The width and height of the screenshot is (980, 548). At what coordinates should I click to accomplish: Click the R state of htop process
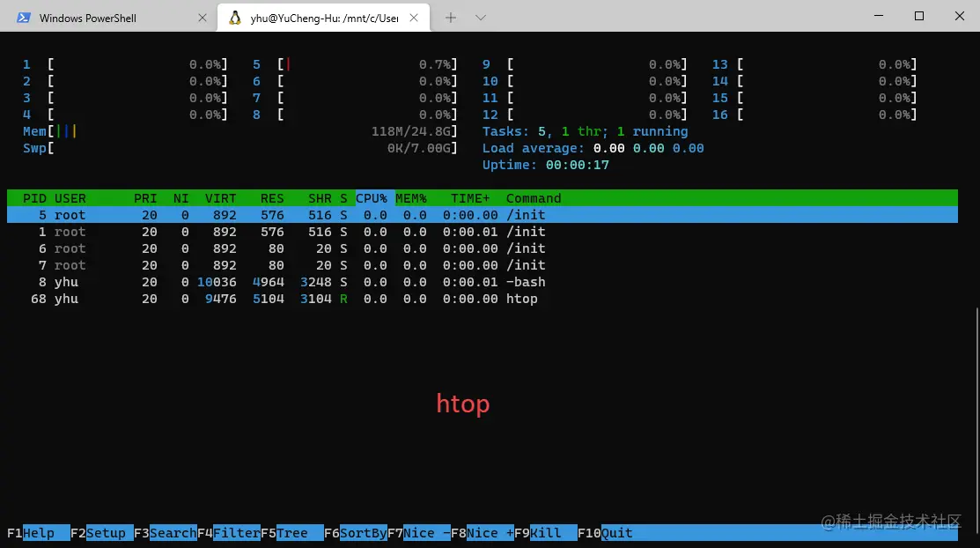point(343,299)
